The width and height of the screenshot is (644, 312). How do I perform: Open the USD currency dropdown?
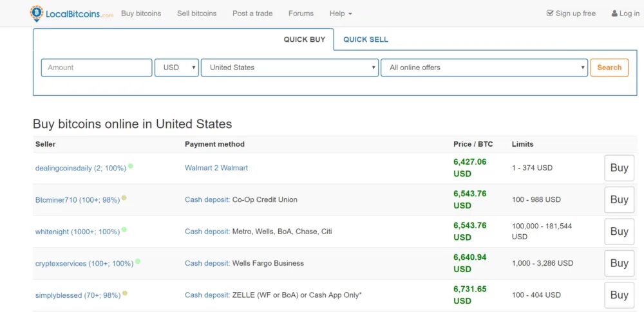pyautogui.click(x=176, y=68)
